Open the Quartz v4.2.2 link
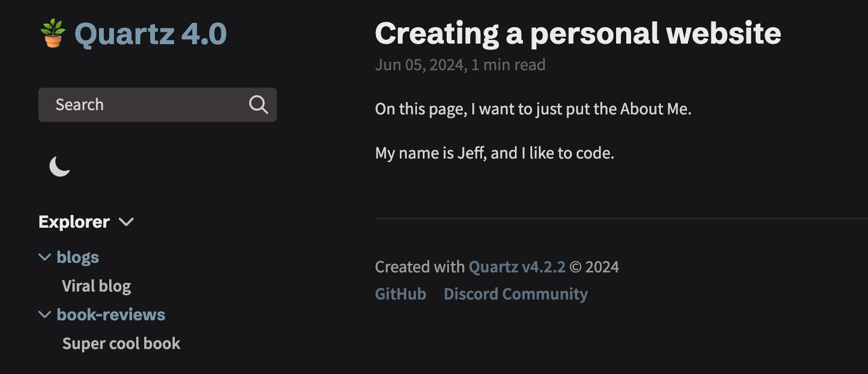 coord(516,267)
